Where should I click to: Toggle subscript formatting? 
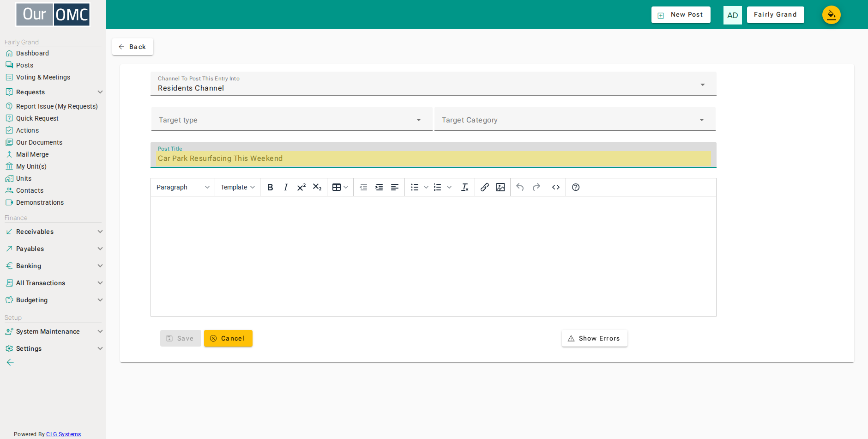click(317, 187)
